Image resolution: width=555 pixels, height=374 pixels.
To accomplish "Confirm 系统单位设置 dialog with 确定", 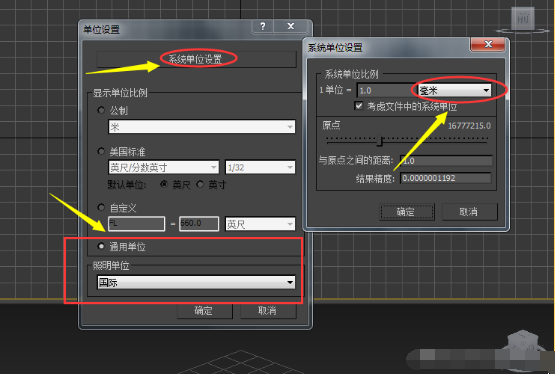I will click(407, 212).
